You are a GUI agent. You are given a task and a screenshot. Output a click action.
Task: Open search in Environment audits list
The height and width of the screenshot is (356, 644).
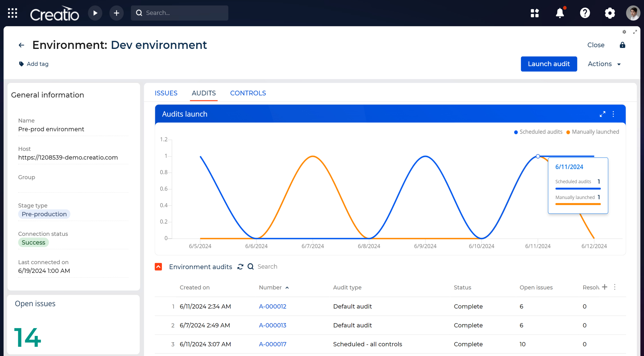(250, 267)
